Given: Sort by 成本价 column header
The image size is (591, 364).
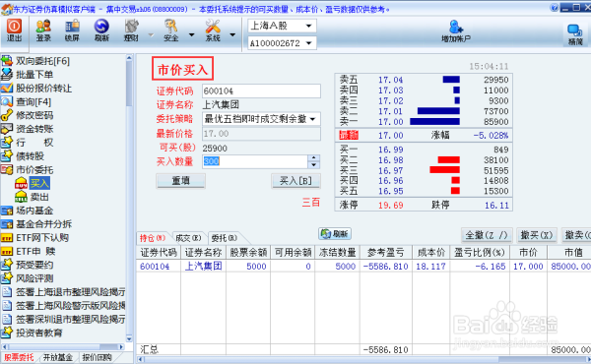Looking at the screenshot, I should point(430,252).
